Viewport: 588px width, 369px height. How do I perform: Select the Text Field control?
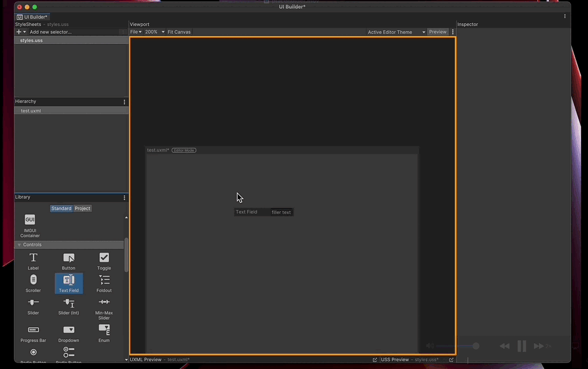(x=68, y=283)
